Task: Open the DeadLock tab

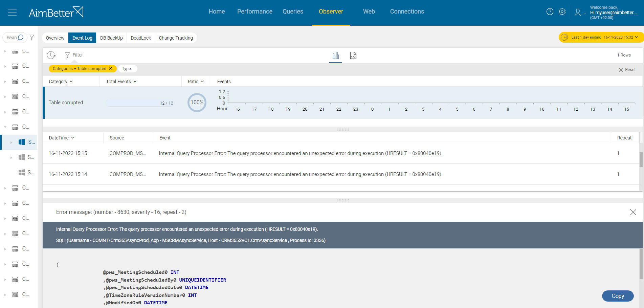Action: pos(141,38)
